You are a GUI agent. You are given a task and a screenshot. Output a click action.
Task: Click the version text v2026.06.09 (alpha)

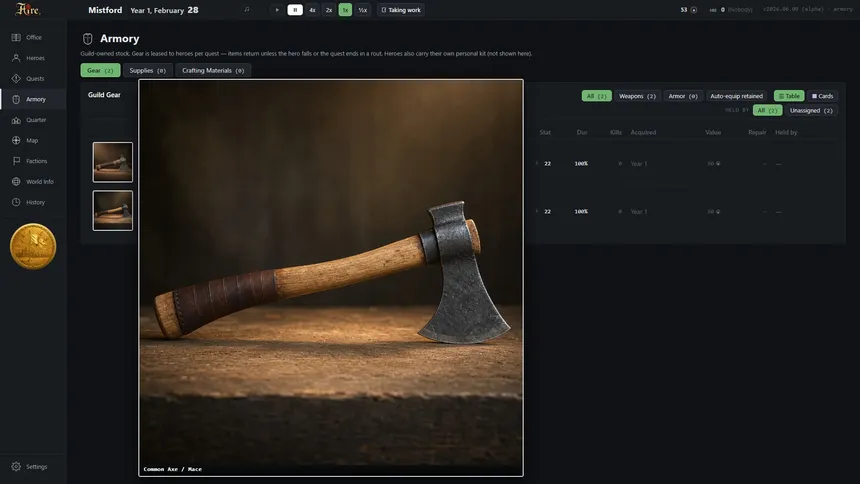pyautogui.click(x=793, y=9)
